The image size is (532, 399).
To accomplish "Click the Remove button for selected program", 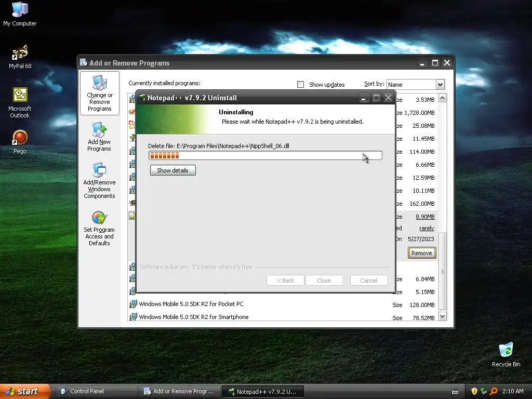I will 422,253.
